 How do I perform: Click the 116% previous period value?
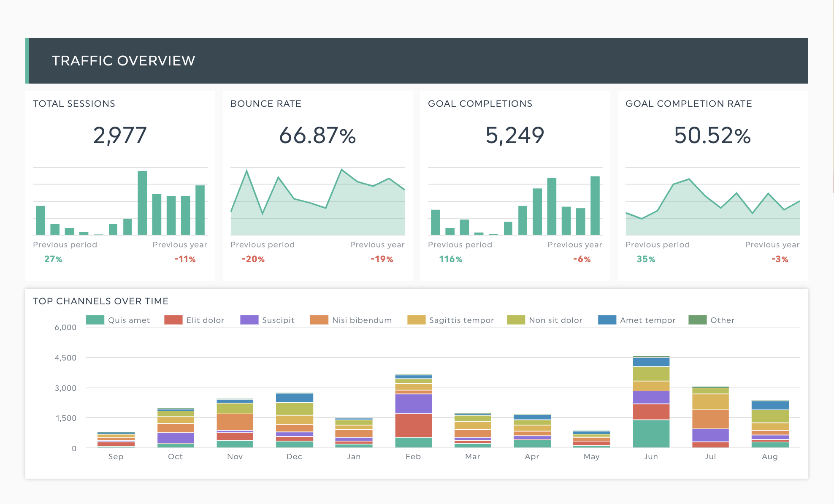450,259
